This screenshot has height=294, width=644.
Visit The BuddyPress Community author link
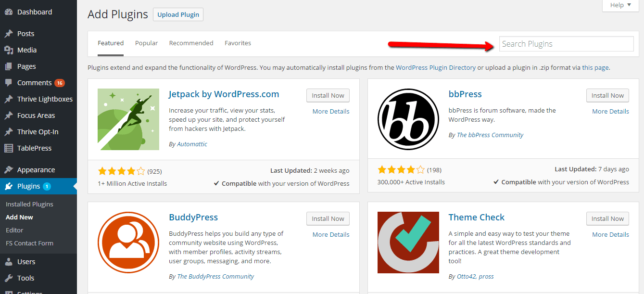point(215,277)
